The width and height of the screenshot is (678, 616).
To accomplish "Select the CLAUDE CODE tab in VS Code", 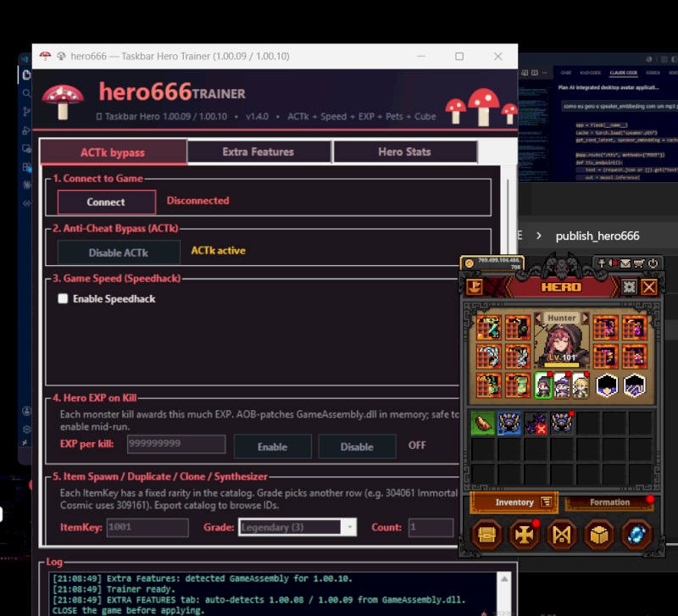I will click(x=623, y=73).
